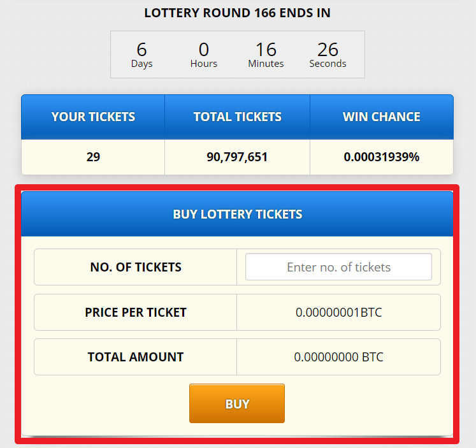Click the Hours countdown number
The image size is (476, 448).
click(x=204, y=50)
